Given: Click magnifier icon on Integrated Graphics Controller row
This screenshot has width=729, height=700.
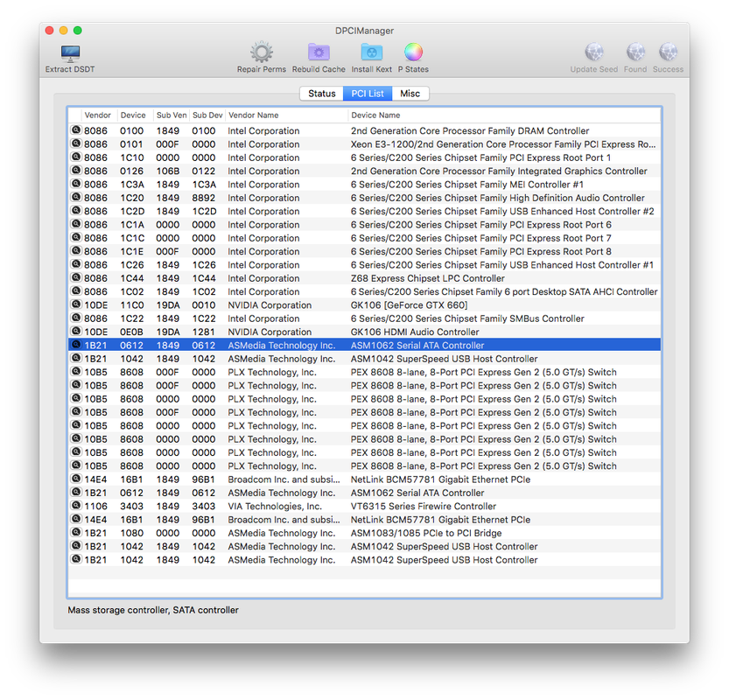Looking at the screenshot, I should point(76,170).
